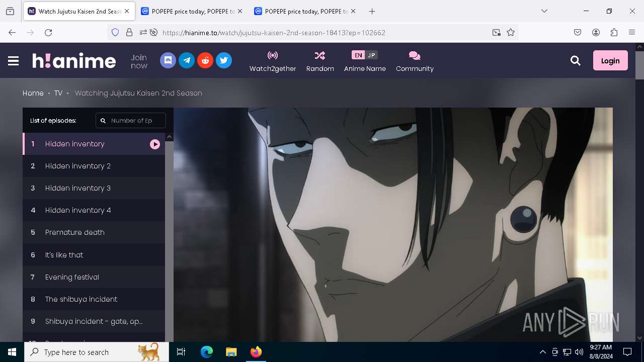Click the Random shuffle icon
The height and width of the screenshot is (362, 644).
tap(320, 55)
